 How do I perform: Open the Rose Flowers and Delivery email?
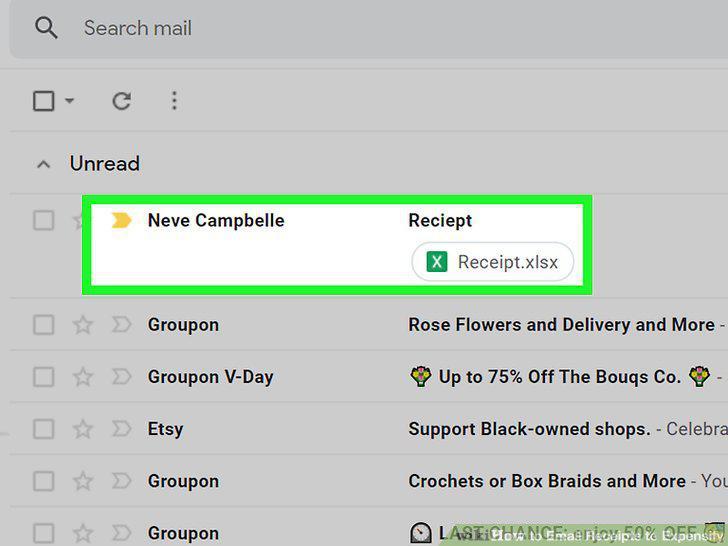pos(561,325)
